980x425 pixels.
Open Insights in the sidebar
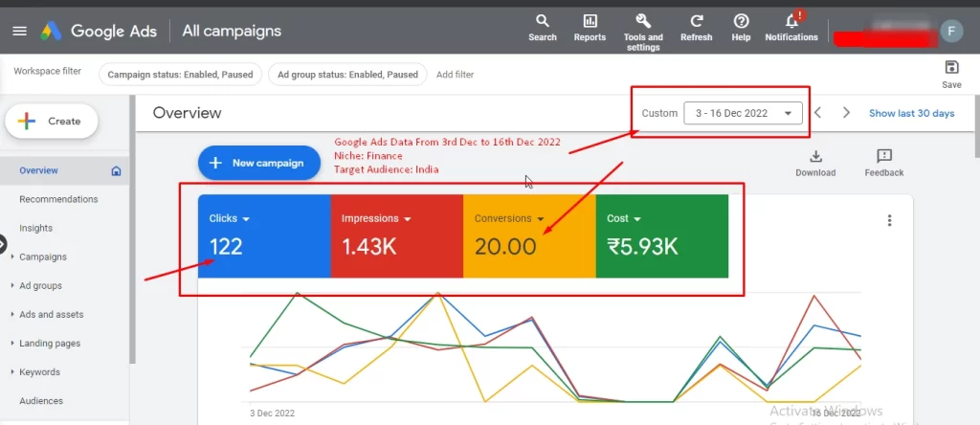pyautogui.click(x=35, y=228)
